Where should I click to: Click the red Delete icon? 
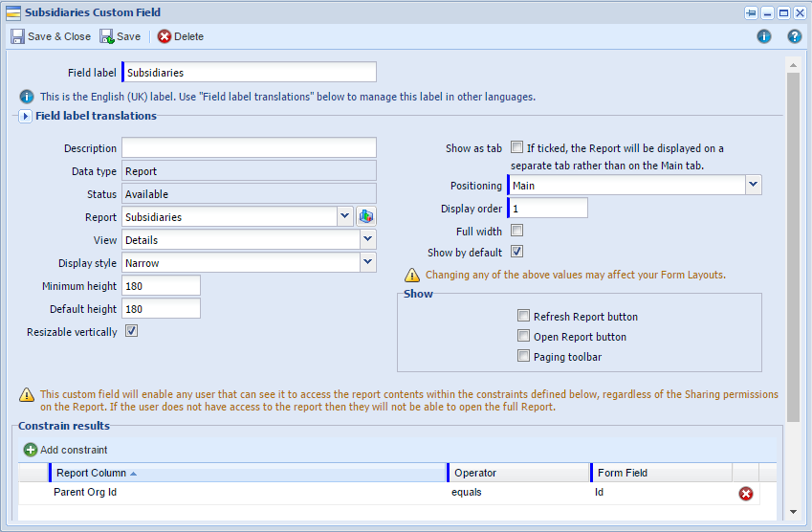pyautogui.click(x=165, y=36)
